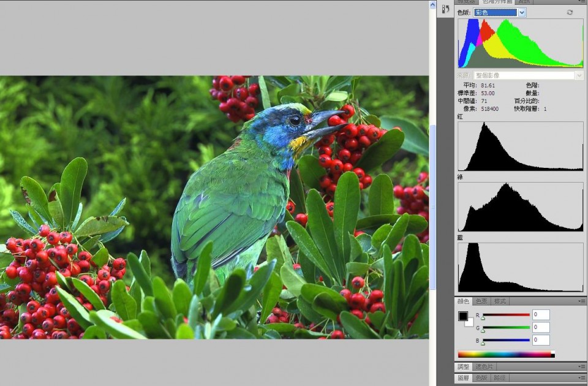Open the 遮色片 Masks tab
The width and height of the screenshot is (588, 386).
(484, 366)
